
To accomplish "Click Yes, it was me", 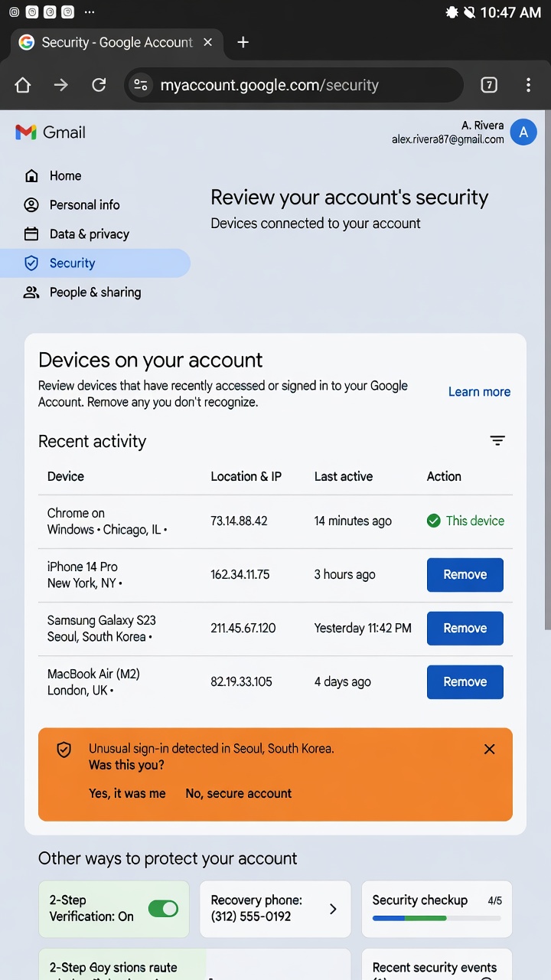I will 127,794.
